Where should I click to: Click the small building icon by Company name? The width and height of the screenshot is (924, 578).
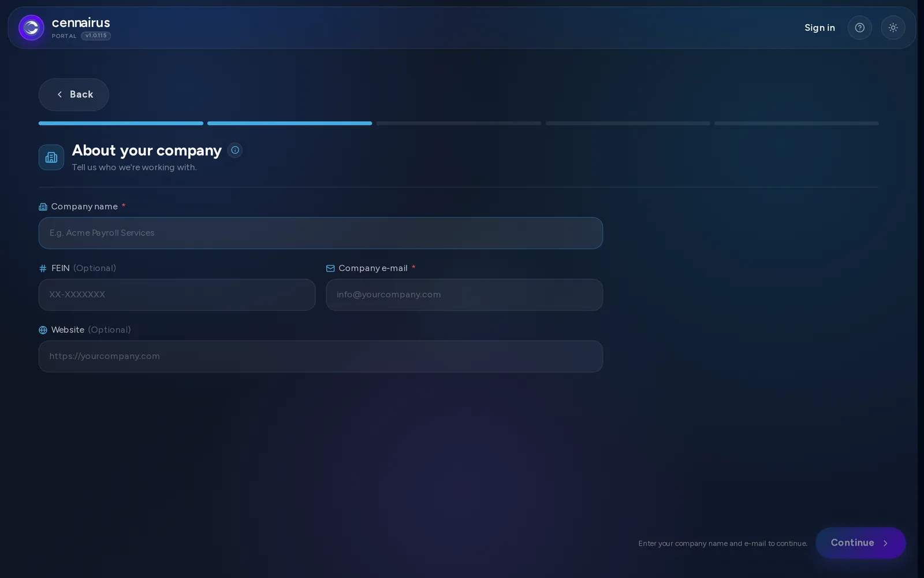(x=43, y=207)
